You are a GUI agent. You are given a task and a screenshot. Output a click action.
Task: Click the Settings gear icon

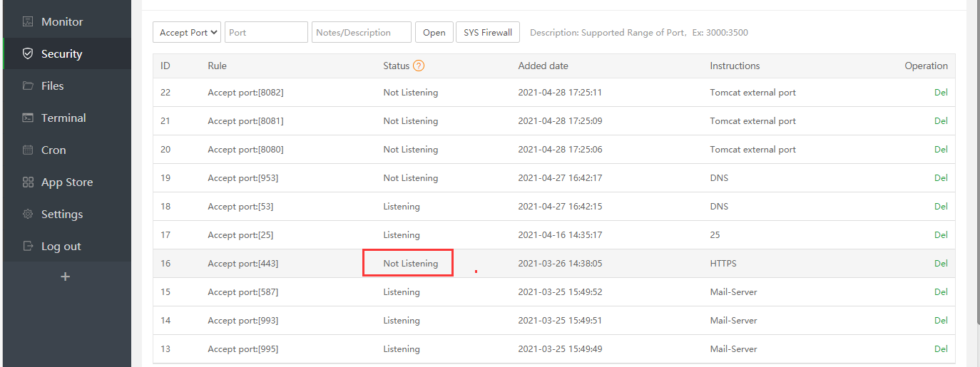tap(29, 214)
